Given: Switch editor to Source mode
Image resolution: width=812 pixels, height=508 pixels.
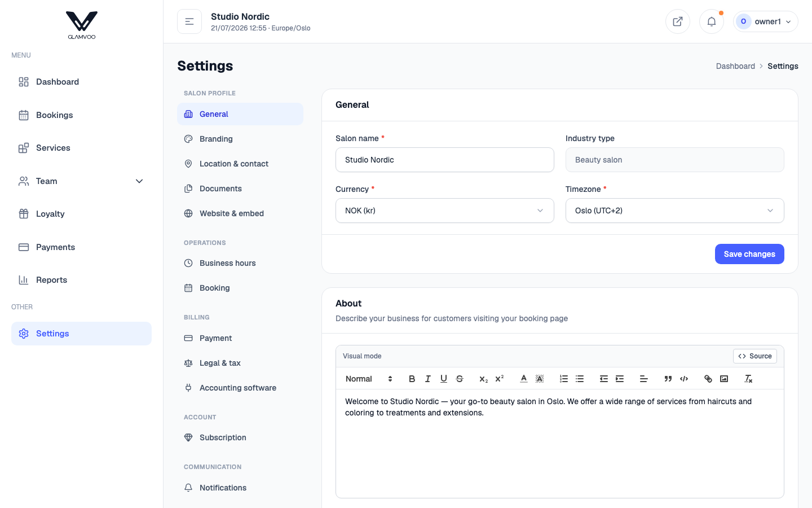Looking at the screenshot, I should point(755,356).
